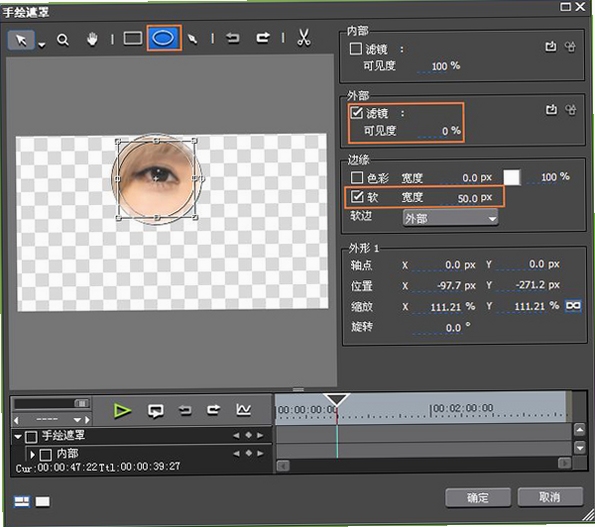The width and height of the screenshot is (595, 527).
Task: Enable the 内部 滤镜 checkbox
Action: [x=356, y=49]
